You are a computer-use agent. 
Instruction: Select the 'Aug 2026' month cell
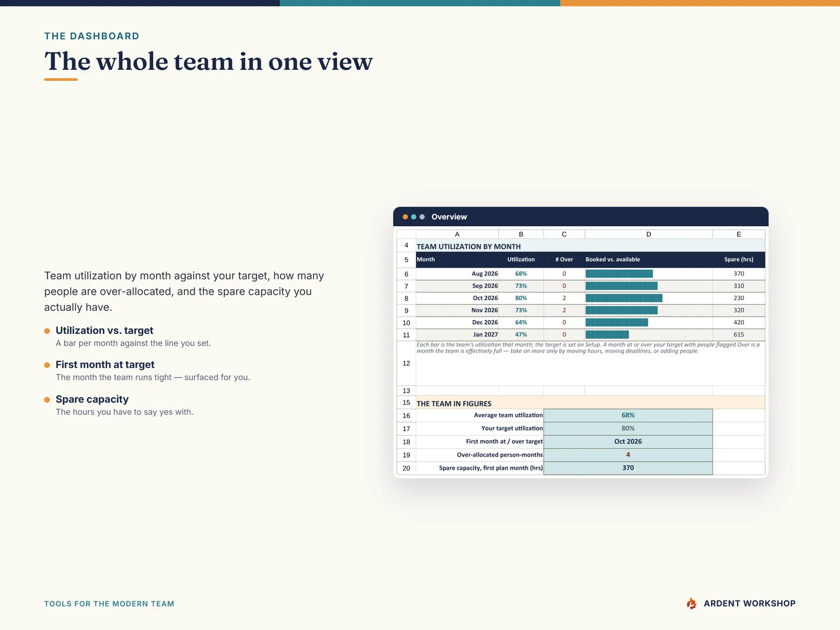(x=457, y=274)
